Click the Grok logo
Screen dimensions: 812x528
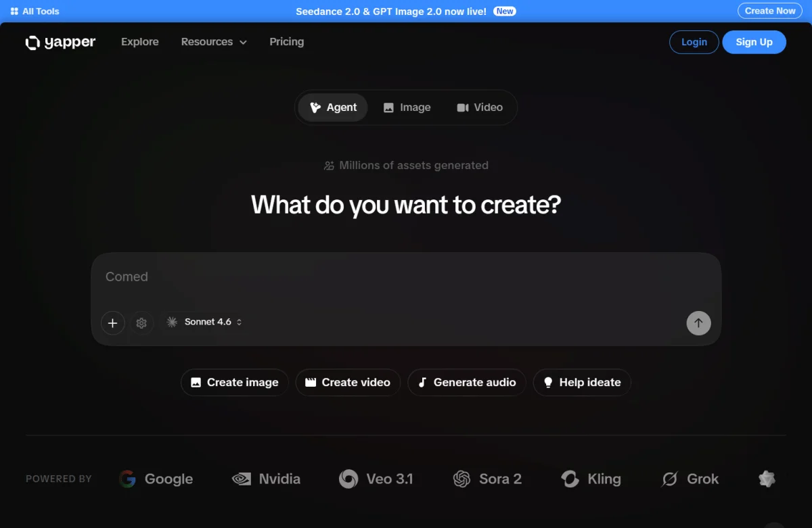690,479
